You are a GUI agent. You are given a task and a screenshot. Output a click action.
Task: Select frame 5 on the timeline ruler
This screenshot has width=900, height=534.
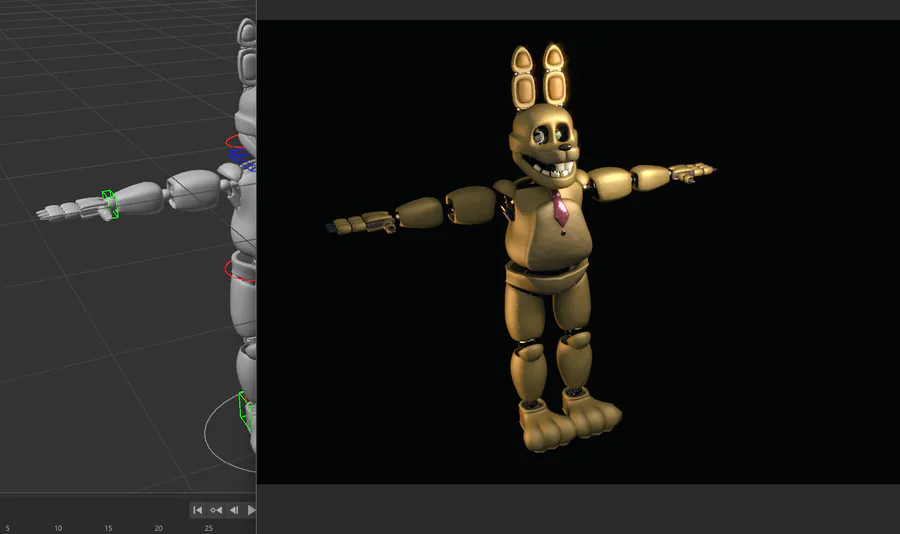(x=7, y=528)
